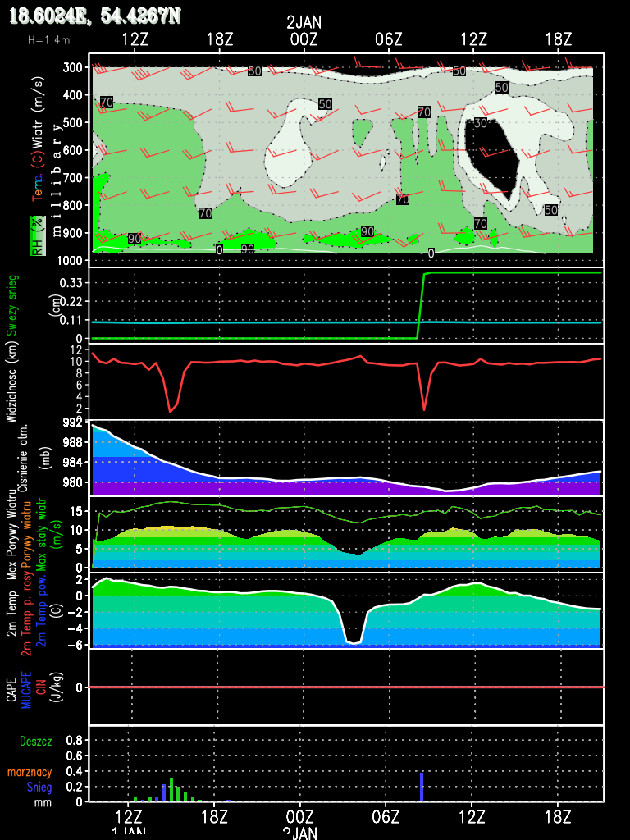Click the tall blue snow bar in precipitation chart
The width and height of the screenshot is (630, 840).
pyautogui.click(x=422, y=786)
